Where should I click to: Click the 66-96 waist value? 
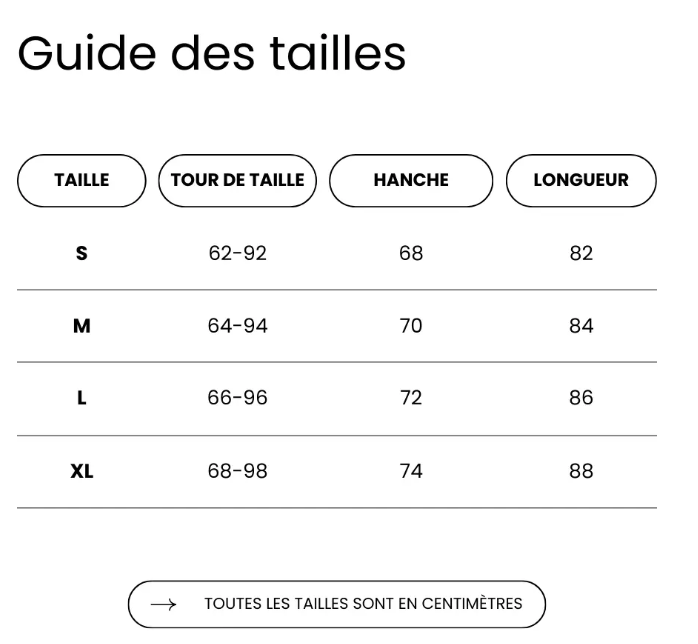237,398
